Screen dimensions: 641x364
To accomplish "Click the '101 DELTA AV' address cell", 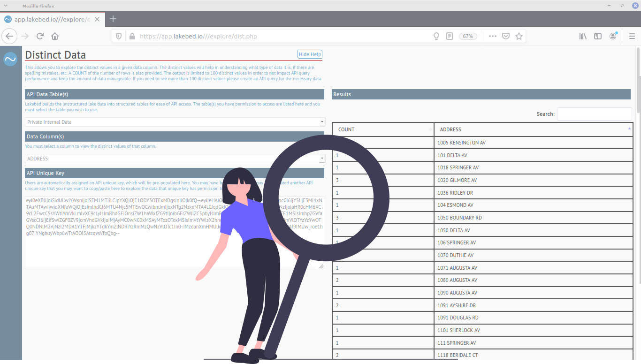I will tap(534, 155).
